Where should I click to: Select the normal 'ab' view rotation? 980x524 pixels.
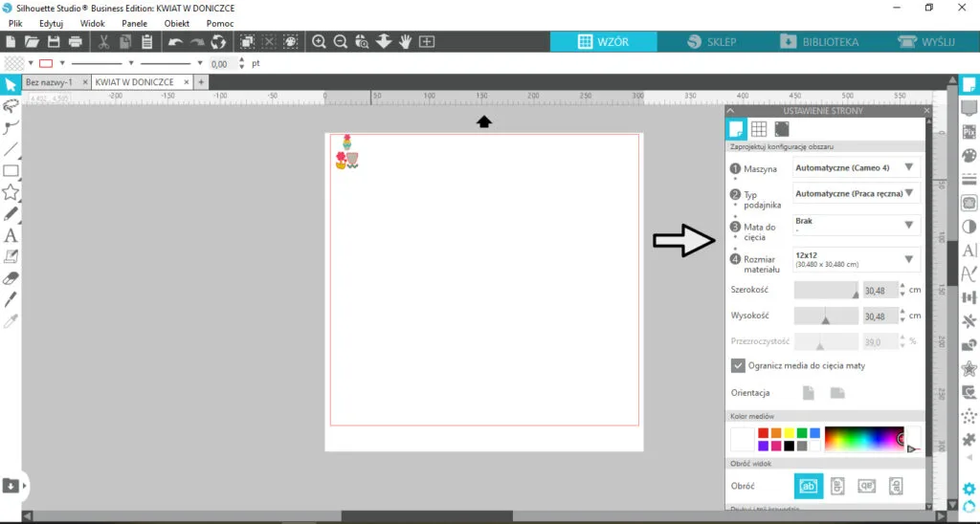coord(808,486)
